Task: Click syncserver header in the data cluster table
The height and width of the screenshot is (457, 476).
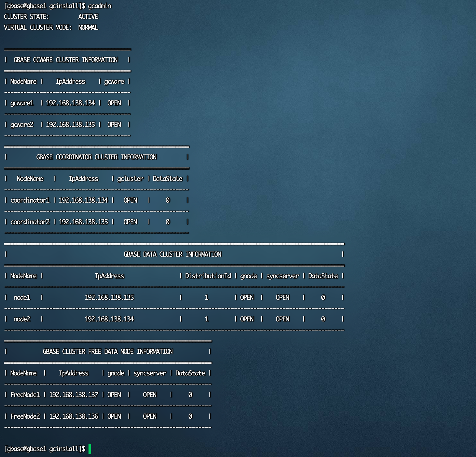Action: point(283,276)
